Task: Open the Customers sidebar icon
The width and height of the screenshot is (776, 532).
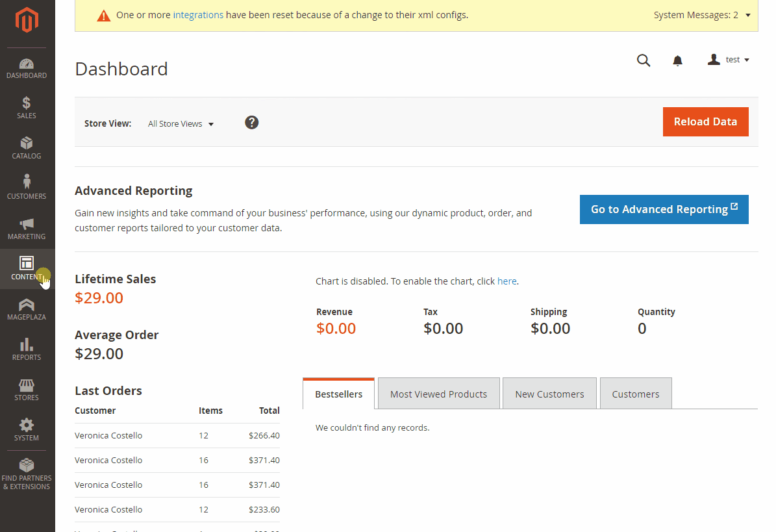Action: (x=27, y=183)
